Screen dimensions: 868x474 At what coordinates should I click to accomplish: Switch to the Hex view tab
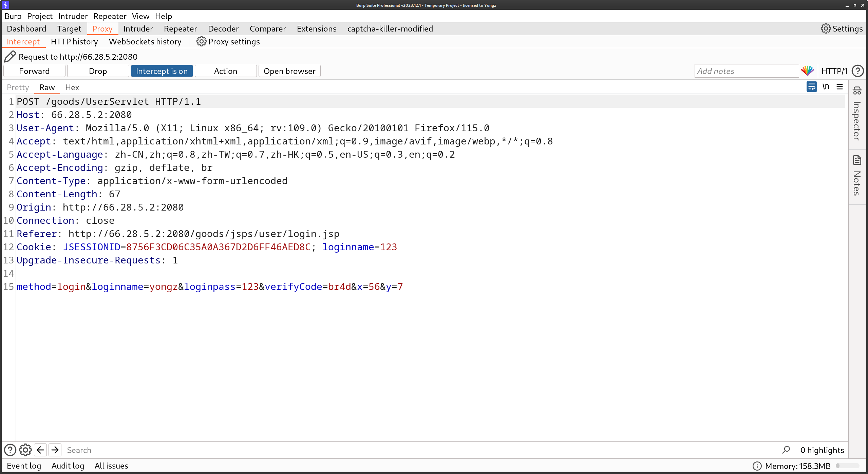point(72,87)
